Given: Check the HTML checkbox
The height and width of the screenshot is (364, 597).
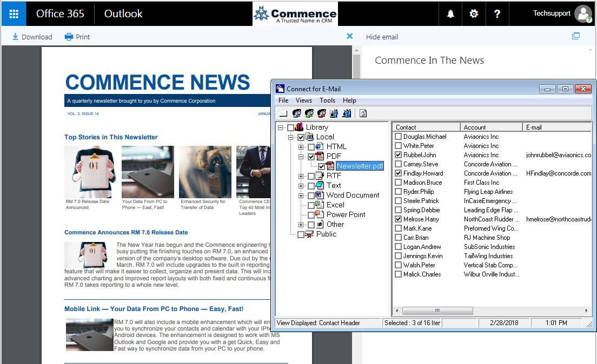Looking at the screenshot, I should pyautogui.click(x=311, y=147).
